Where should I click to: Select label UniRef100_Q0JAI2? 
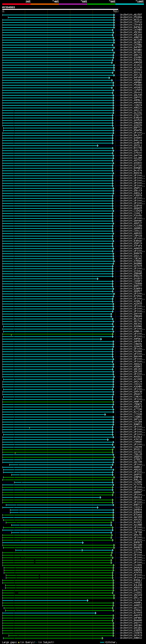[131, 65]
